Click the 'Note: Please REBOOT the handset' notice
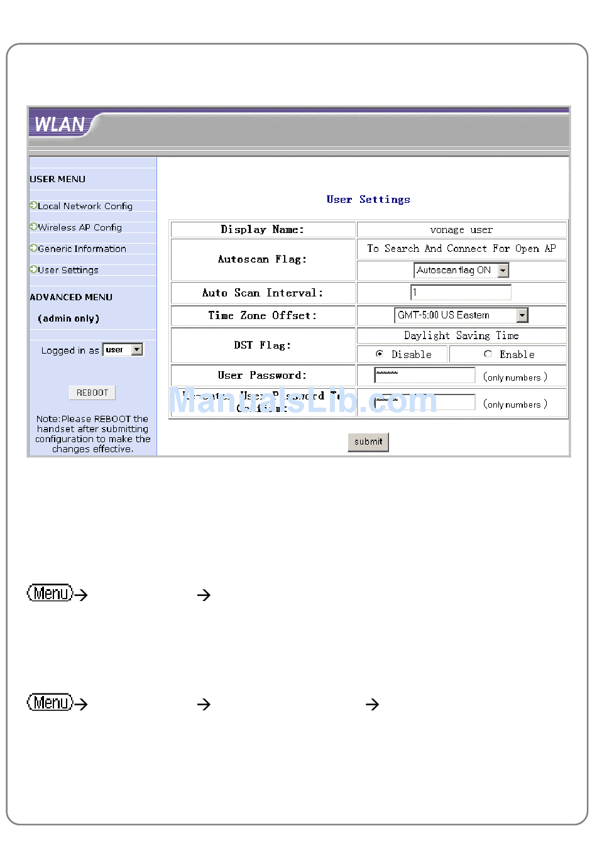The image size is (597, 868). pyautogui.click(x=92, y=434)
